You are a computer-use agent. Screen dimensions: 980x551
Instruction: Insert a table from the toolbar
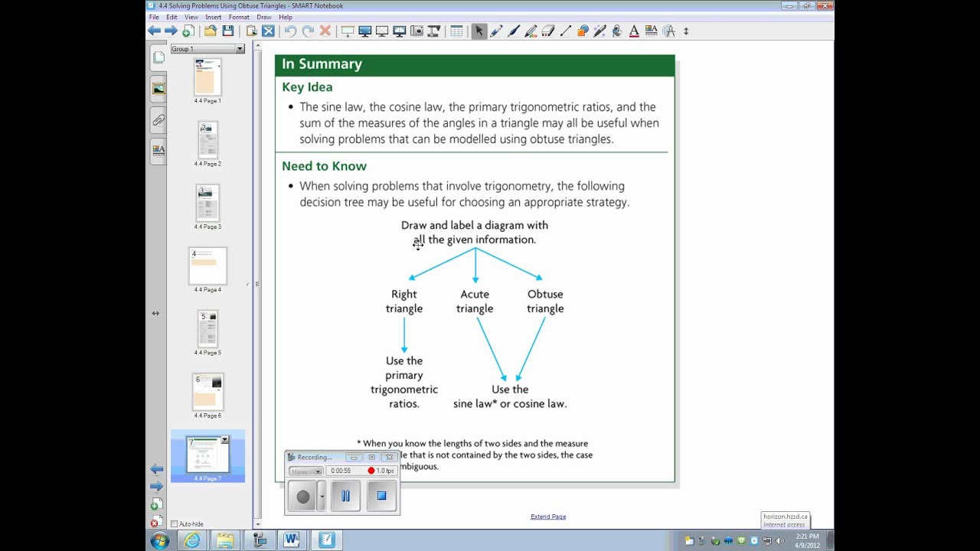pyautogui.click(x=456, y=31)
